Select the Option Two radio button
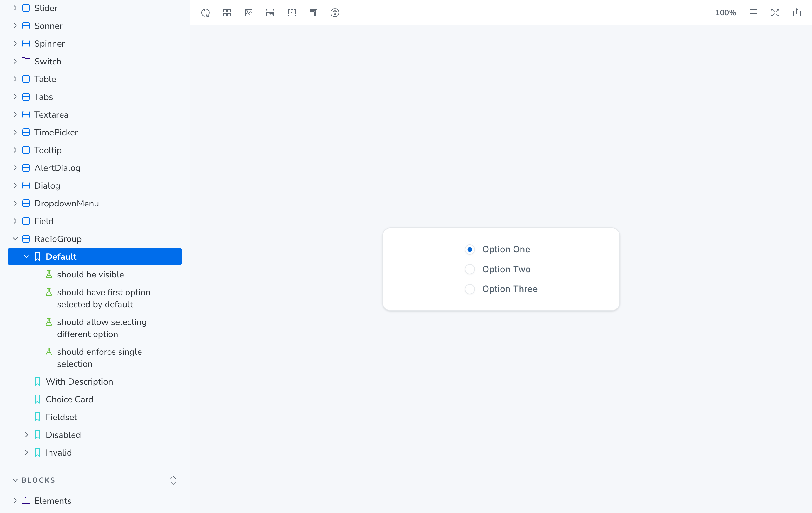Image resolution: width=812 pixels, height=513 pixels. (469, 269)
